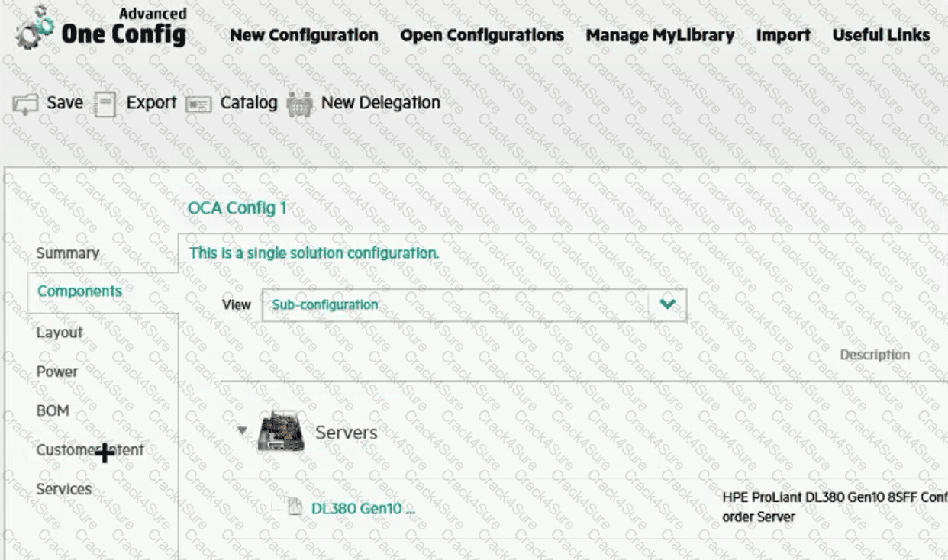Switch to the Layout tab
Screen dimensions: 948x560
[x=60, y=332]
